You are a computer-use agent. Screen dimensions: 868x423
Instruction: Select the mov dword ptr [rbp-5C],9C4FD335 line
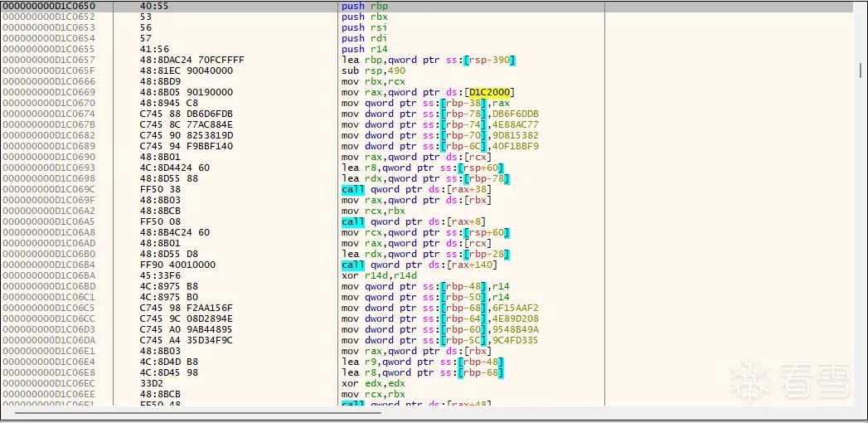click(x=440, y=340)
